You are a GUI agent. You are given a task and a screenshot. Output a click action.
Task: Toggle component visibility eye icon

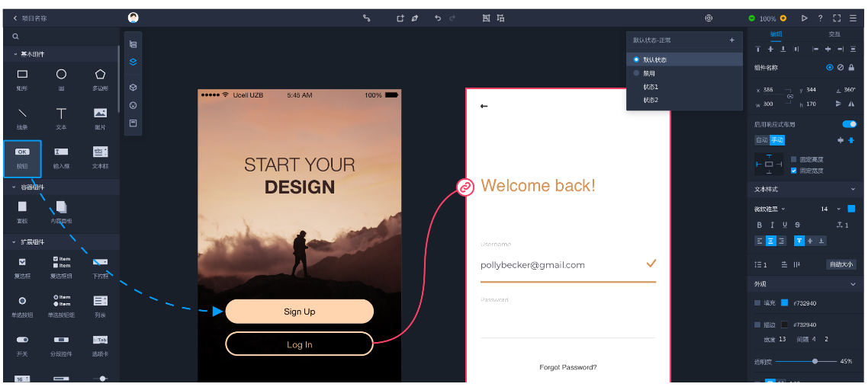tap(829, 68)
